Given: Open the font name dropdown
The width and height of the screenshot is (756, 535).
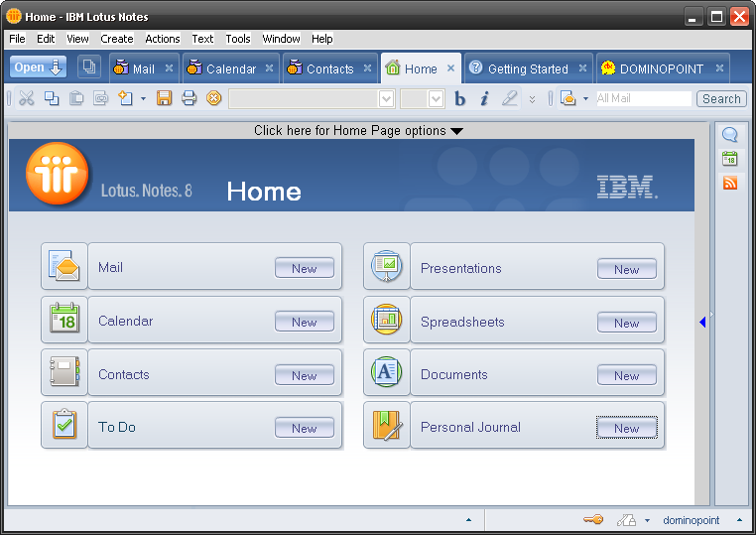Looking at the screenshot, I should point(386,99).
